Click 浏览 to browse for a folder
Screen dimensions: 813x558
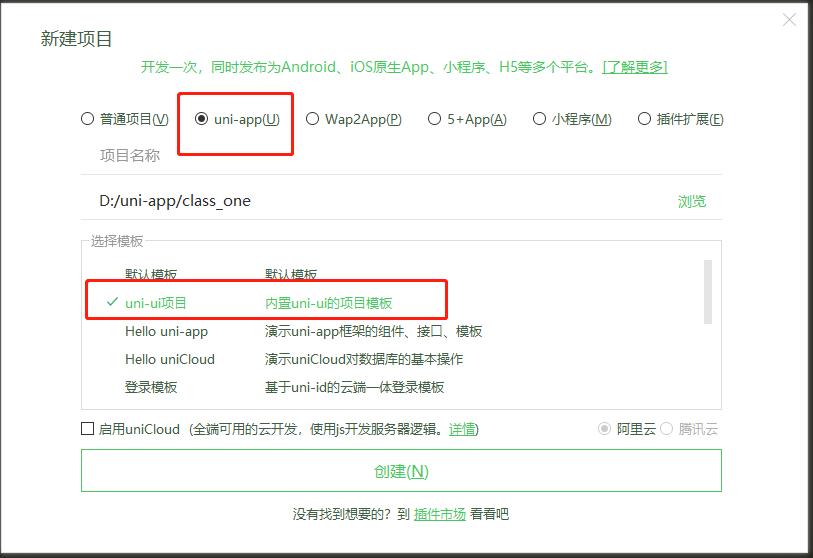pyautogui.click(x=692, y=201)
